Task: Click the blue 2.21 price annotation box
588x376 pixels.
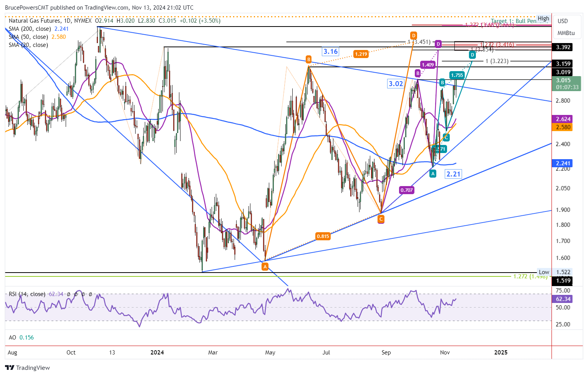Action: pyautogui.click(x=453, y=174)
